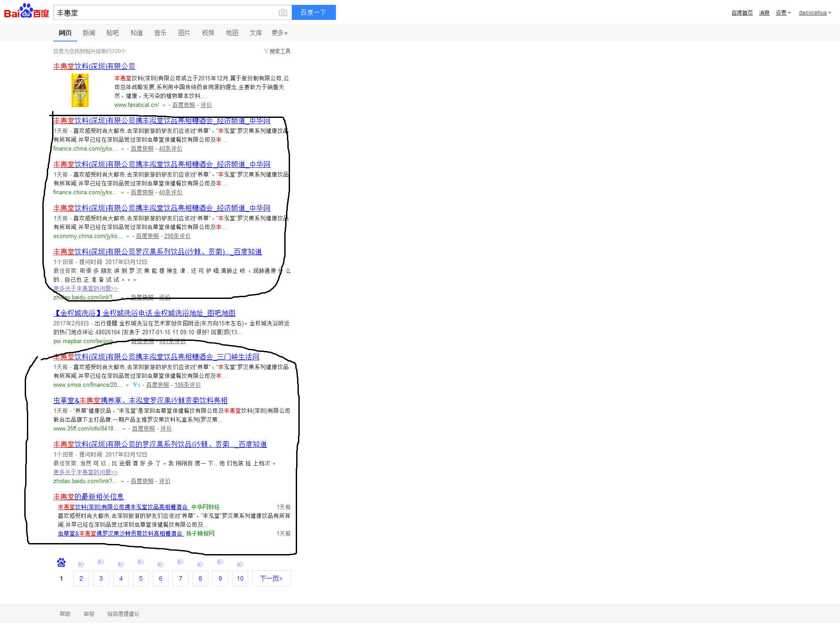This screenshot has width=840, height=623.
Task: Open the 40条评价 link of first finance.china.com result
Action: coord(170,148)
